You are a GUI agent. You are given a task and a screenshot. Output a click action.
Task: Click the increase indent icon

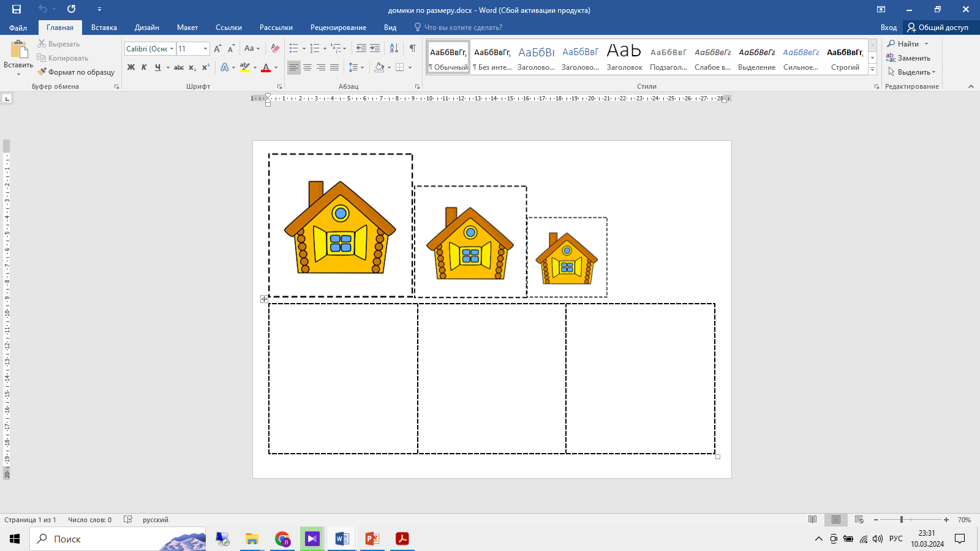(x=375, y=48)
